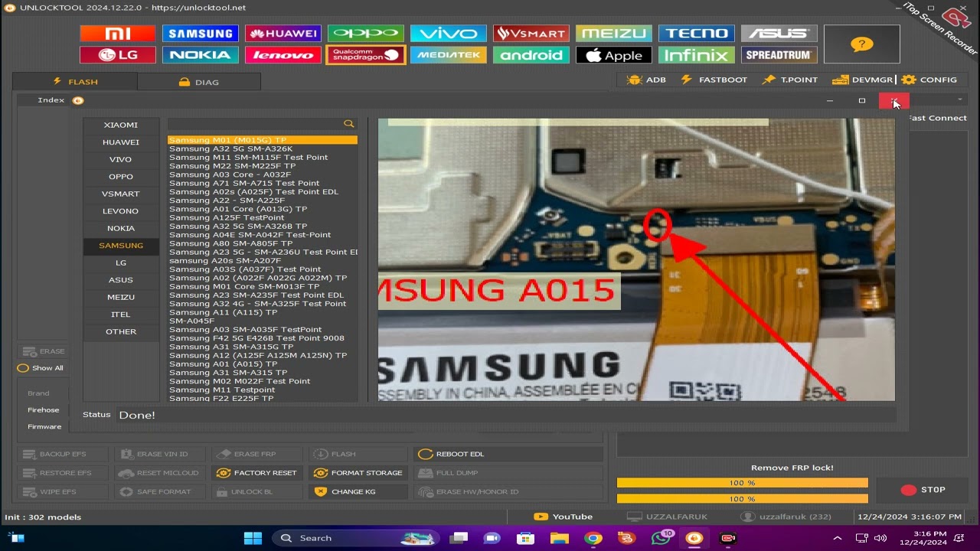Select HUAWEI in the brand list
Image resolution: width=980 pixels, height=551 pixels.
tap(121, 142)
